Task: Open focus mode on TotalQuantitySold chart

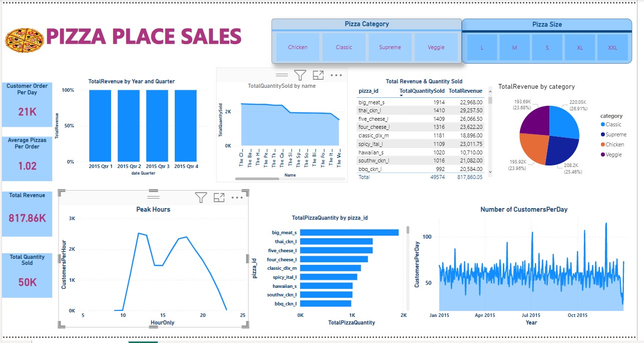Action: point(318,75)
